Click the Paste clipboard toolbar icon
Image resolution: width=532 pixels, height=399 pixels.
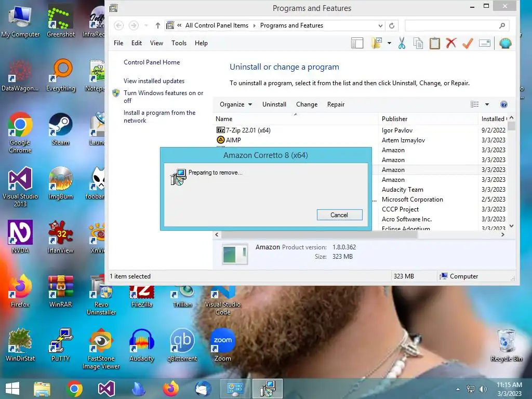coord(435,44)
